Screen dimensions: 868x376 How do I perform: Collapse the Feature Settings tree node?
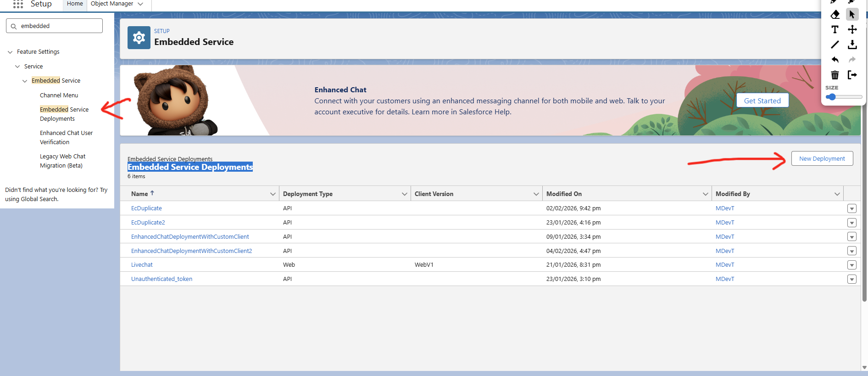[10, 52]
